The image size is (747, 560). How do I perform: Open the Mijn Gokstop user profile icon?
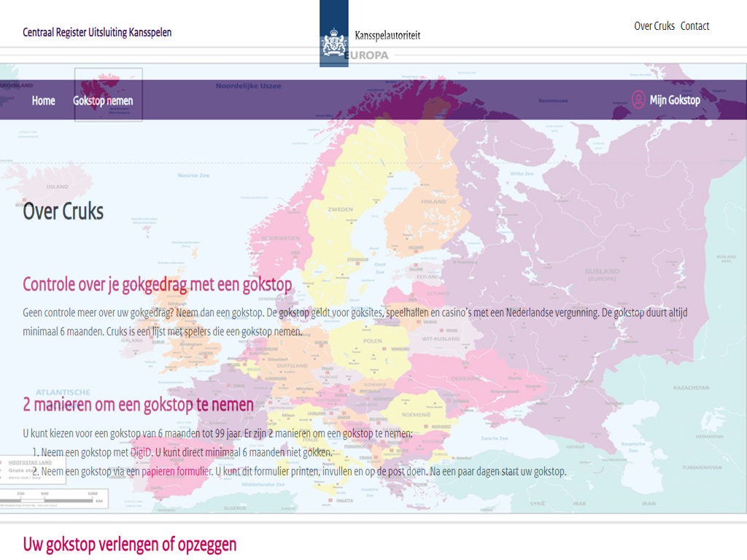point(638,100)
